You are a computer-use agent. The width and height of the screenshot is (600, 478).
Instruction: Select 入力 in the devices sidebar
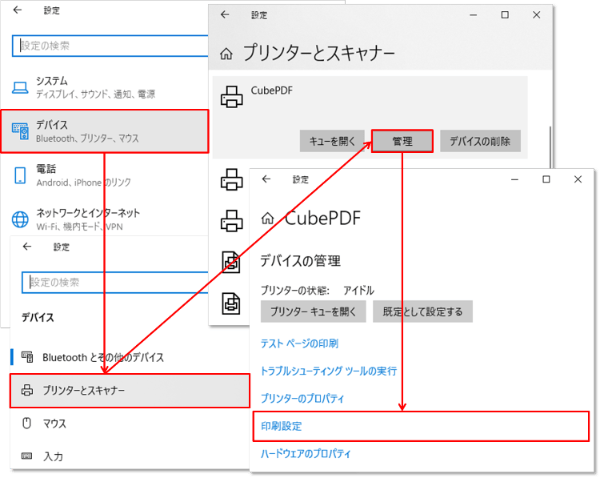coord(130,456)
